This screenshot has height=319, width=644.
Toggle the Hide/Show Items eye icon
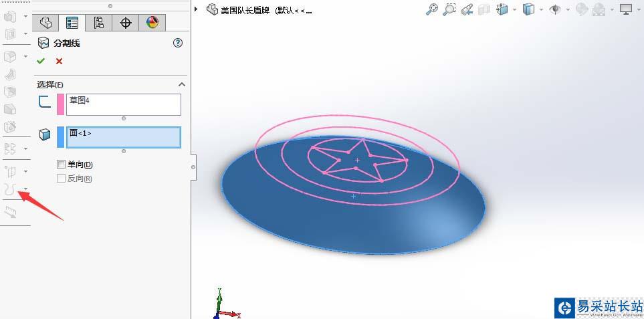point(555,9)
